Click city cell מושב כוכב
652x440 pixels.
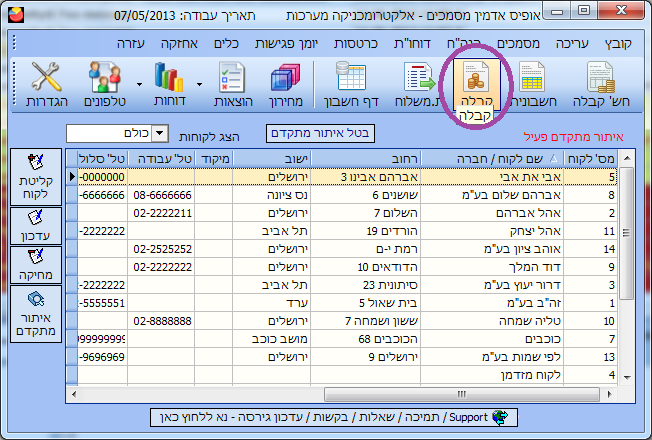pyautogui.click(x=272, y=339)
